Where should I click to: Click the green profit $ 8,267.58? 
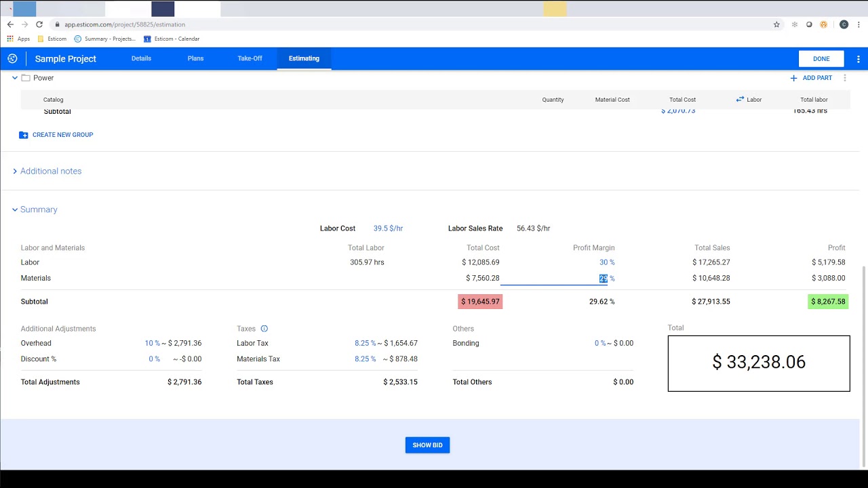[828, 302]
